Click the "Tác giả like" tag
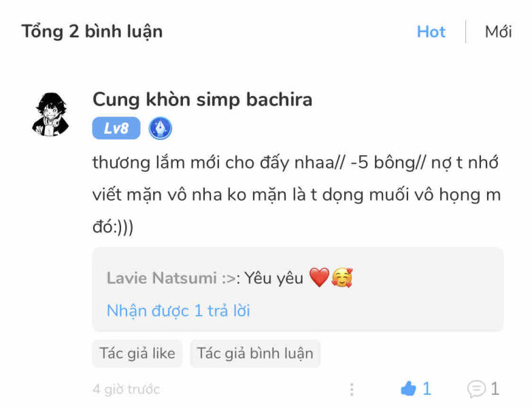This screenshot has width=532, height=408. (x=137, y=354)
